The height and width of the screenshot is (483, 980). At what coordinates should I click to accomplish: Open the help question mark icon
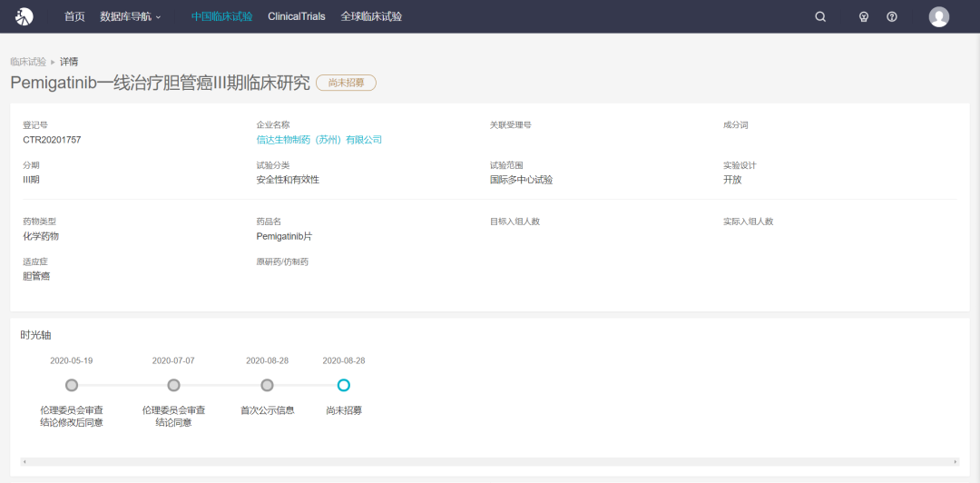pyautogui.click(x=892, y=17)
